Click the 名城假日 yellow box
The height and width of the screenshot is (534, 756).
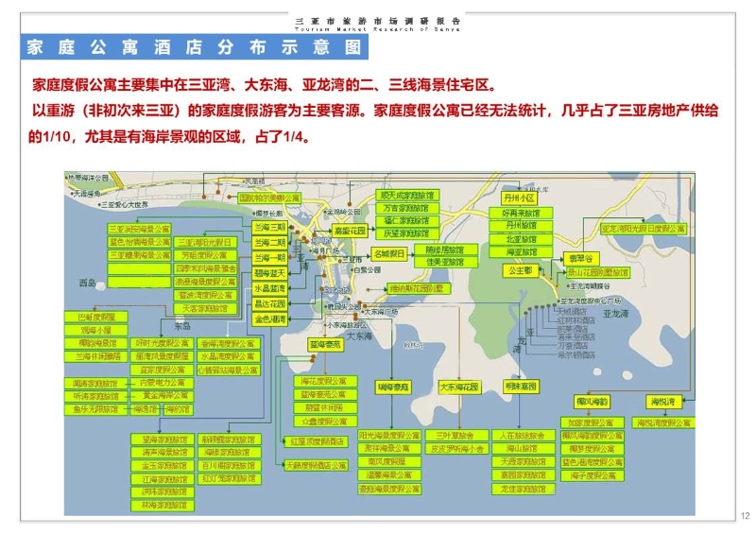click(387, 253)
